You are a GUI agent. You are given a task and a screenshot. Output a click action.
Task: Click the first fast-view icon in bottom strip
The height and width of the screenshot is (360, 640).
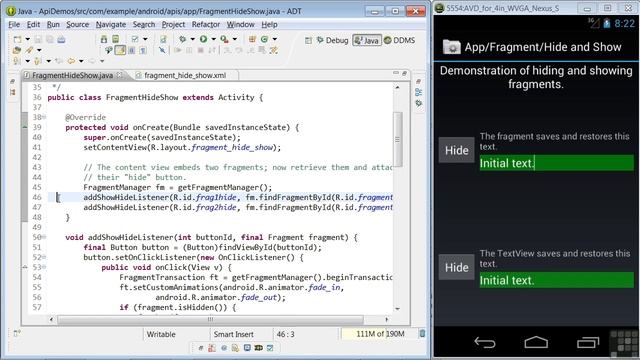[201, 348]
